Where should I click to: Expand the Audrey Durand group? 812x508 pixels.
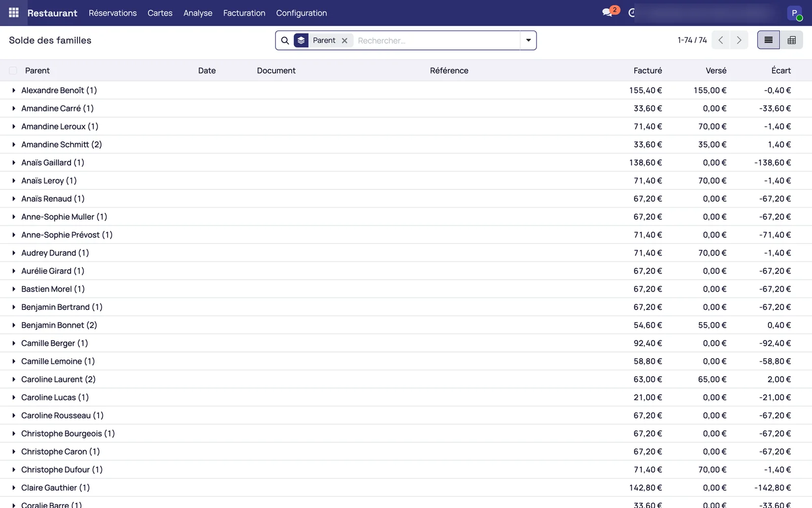tap(14, 253)
